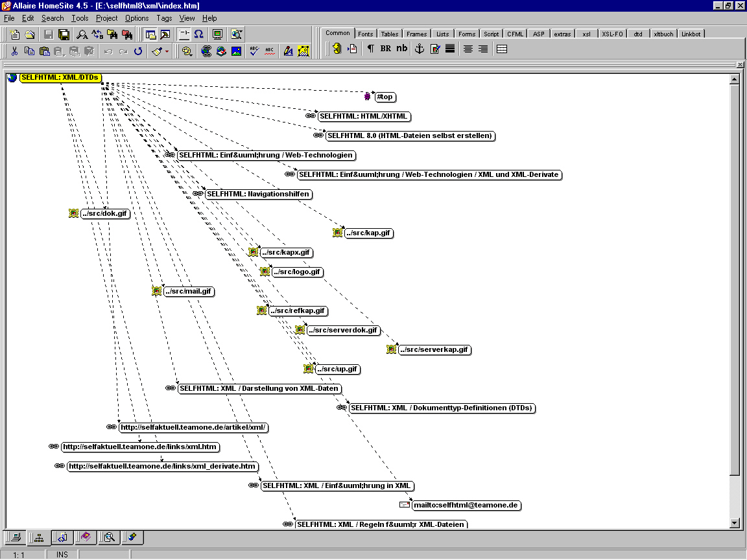Click the ../src/logo.gif image node
Screen dimensions: 747x560
296,272
